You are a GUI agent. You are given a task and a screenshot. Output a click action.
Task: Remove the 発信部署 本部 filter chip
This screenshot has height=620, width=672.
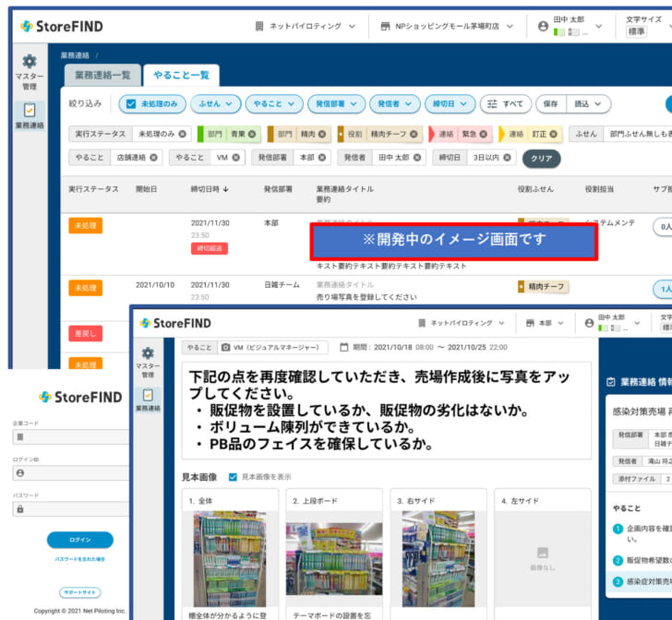322,158
